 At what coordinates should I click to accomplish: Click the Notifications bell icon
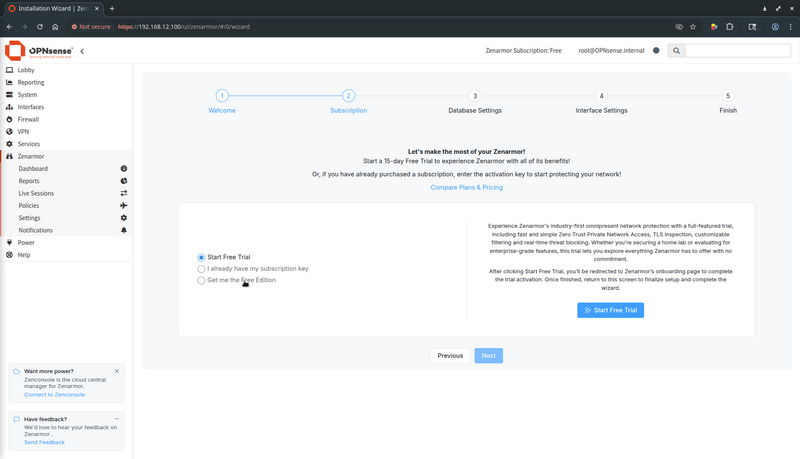(123, 230)
